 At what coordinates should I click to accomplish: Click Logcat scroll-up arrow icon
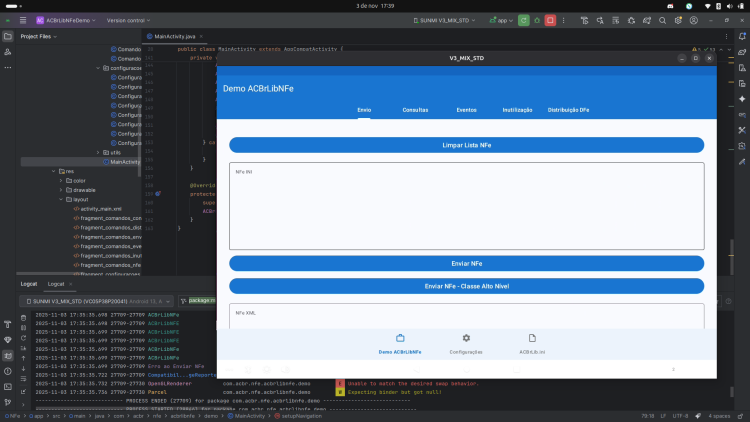23,358
